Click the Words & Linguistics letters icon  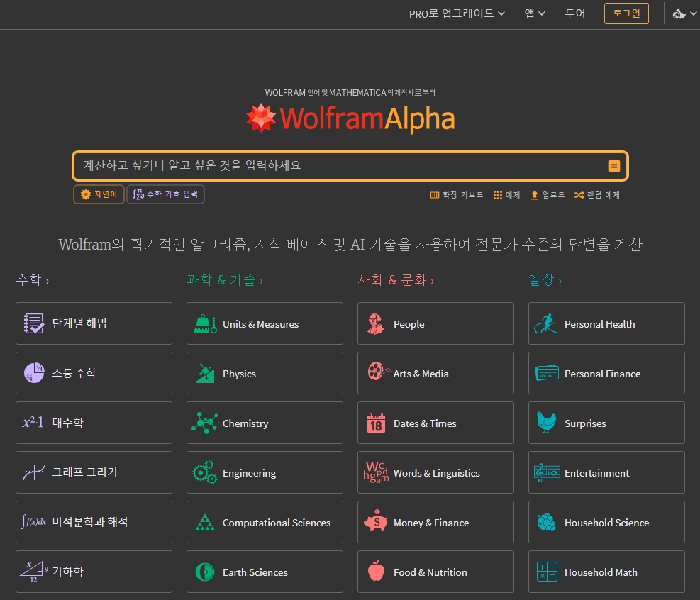click(x=376, y=472)
